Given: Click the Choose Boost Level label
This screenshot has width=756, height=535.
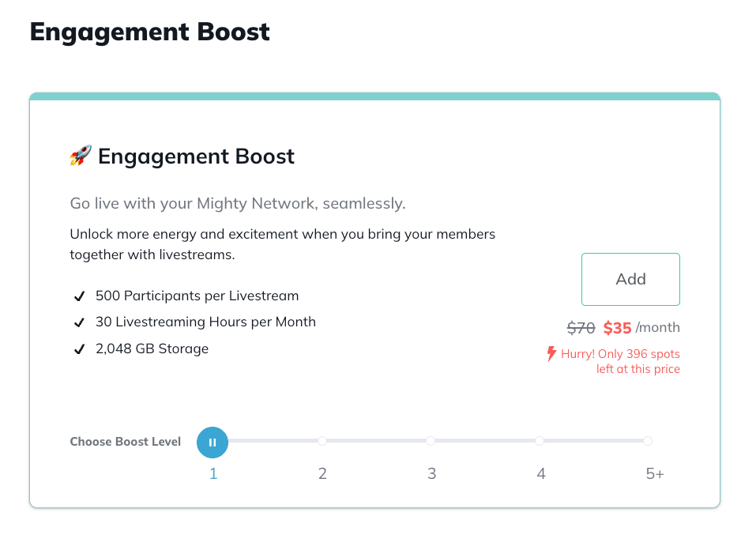Looking at the screenshot, I should [x=126, y=442].
